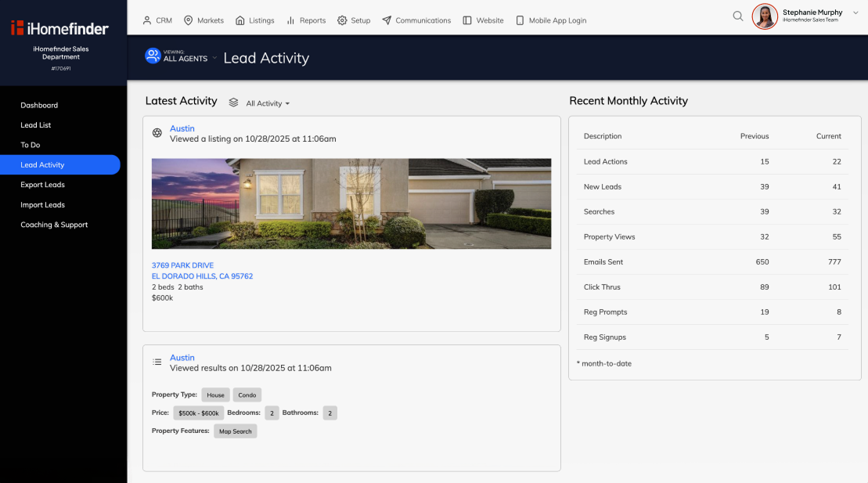Open Stephanie Murphy's profile avatar
Screen dimensions: 868x483
point(765,16)
